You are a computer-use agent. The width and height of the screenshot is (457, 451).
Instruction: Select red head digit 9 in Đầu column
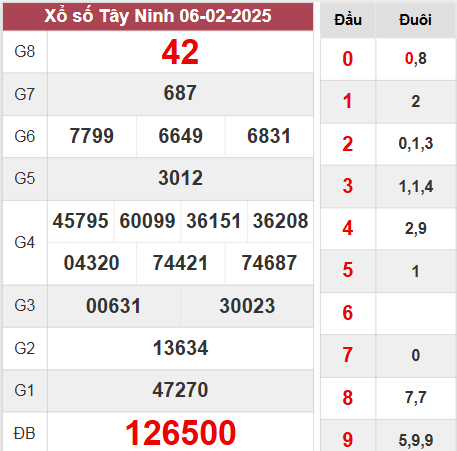point(348,440)
